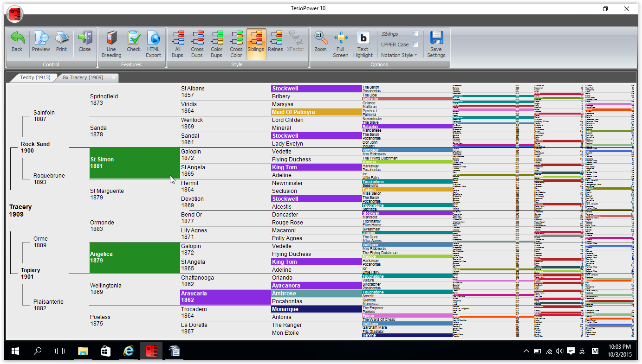Switch to the Teddy (1913) tab
The image size is (642, 364).
35,77
